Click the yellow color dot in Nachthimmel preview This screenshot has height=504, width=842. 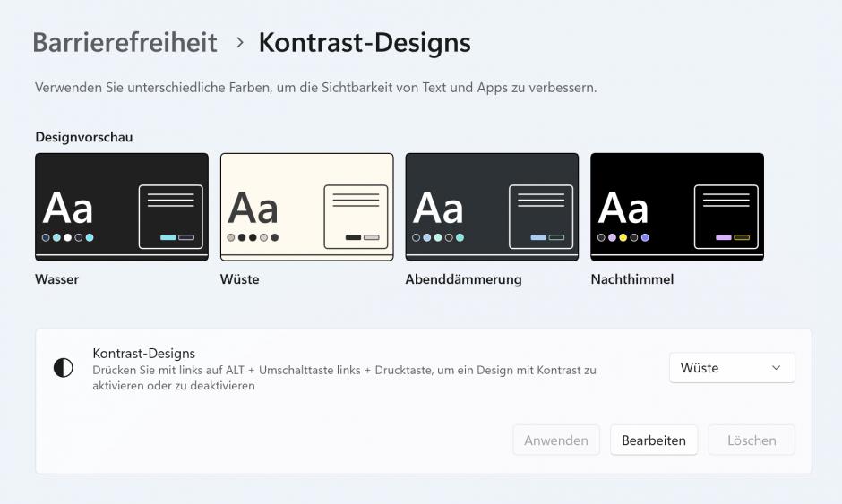click(623, 237)
